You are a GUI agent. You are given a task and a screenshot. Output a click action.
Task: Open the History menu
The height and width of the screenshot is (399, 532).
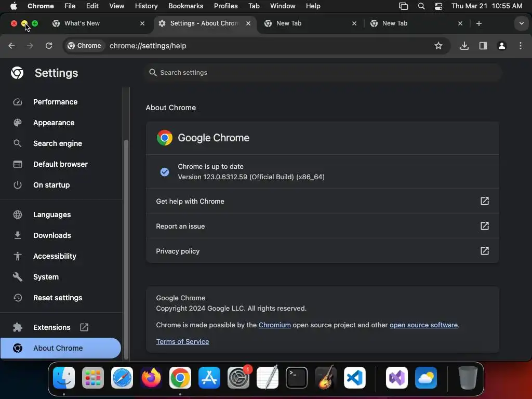coord(146,6)
